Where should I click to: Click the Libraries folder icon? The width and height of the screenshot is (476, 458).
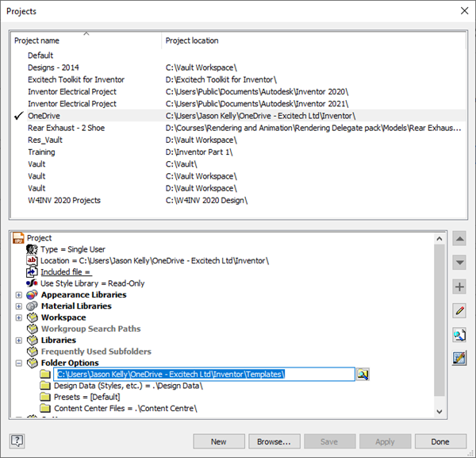pyautogui.click(x=32, y=341)
